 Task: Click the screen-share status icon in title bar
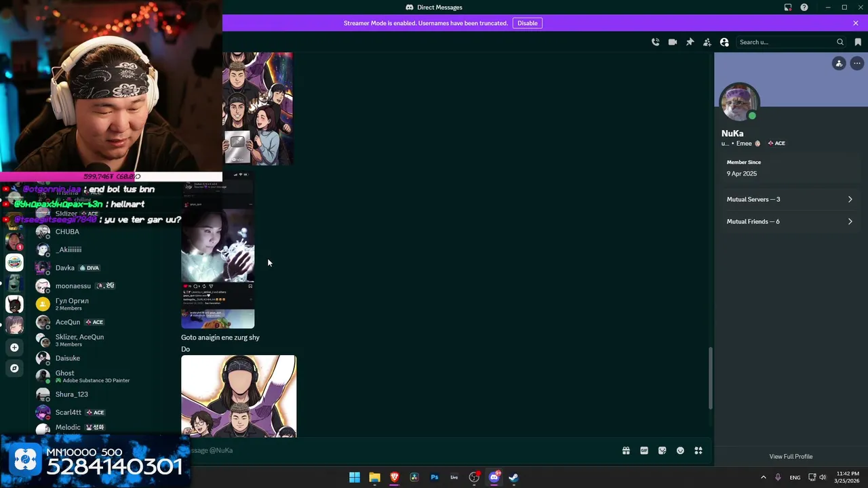click(x=788, y=7)
